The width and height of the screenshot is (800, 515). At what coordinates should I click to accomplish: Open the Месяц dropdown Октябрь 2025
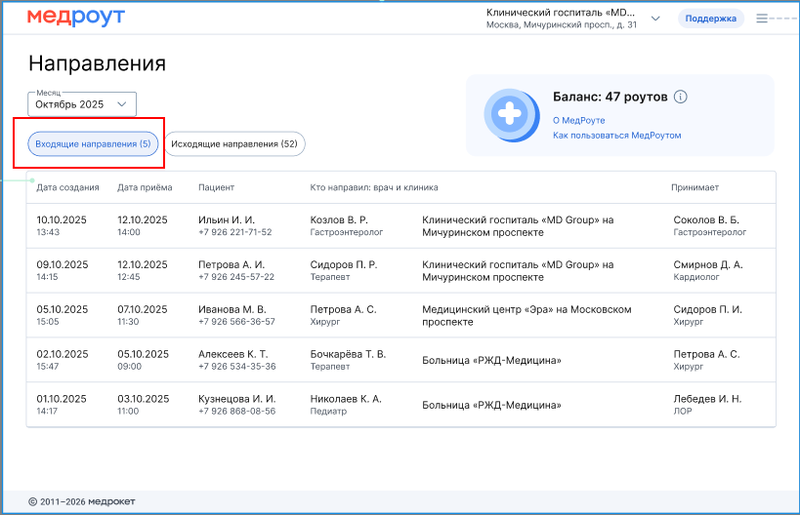pyautogui.click(x=82, y=104)
